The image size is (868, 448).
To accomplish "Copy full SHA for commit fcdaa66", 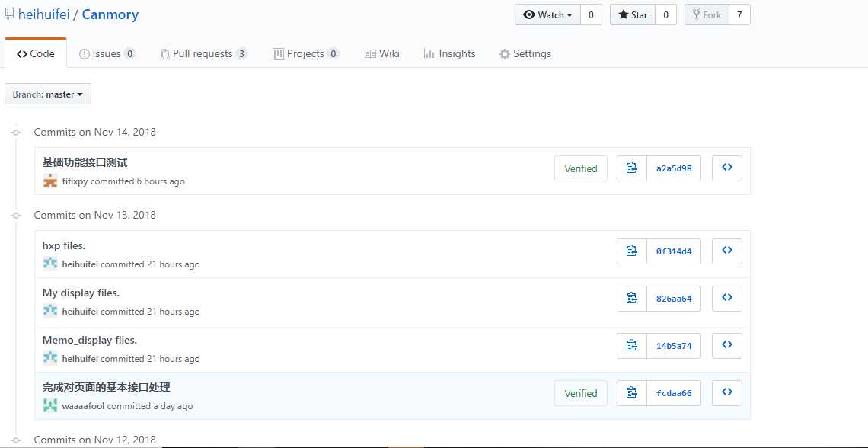I will pyautogui.click(x=632, y=393).
